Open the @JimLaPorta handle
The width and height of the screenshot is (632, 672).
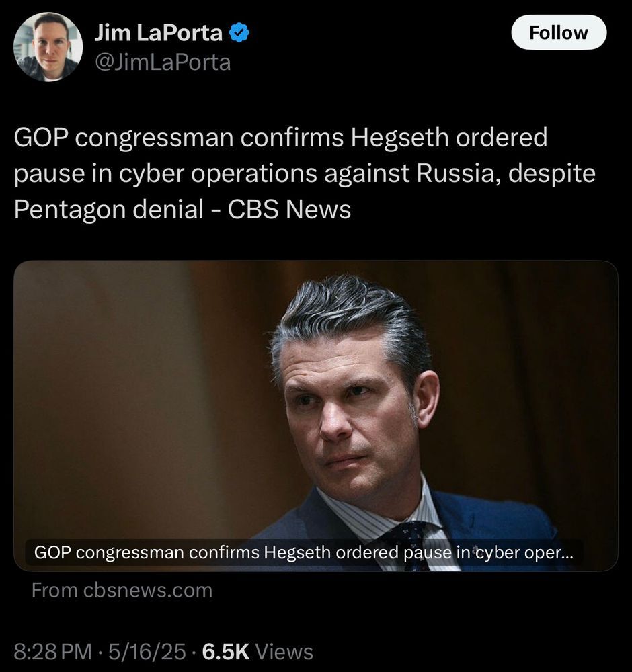162,62
